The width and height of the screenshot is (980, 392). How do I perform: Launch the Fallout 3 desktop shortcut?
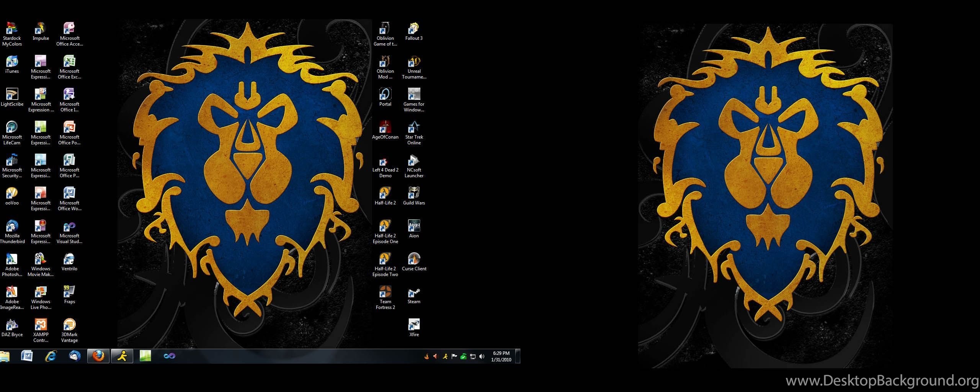click(x=414, y=31)
